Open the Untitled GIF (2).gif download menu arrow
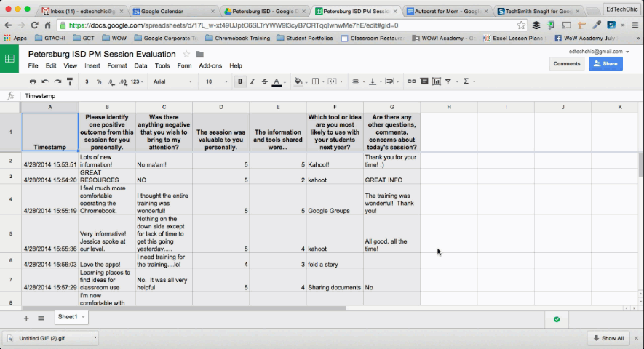644x349 pixels. (95, 338)
